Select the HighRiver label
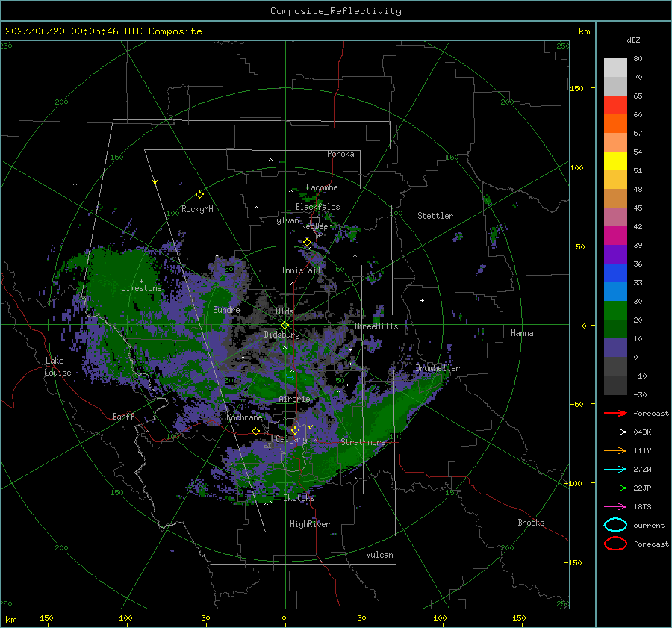 coord(310,524)
